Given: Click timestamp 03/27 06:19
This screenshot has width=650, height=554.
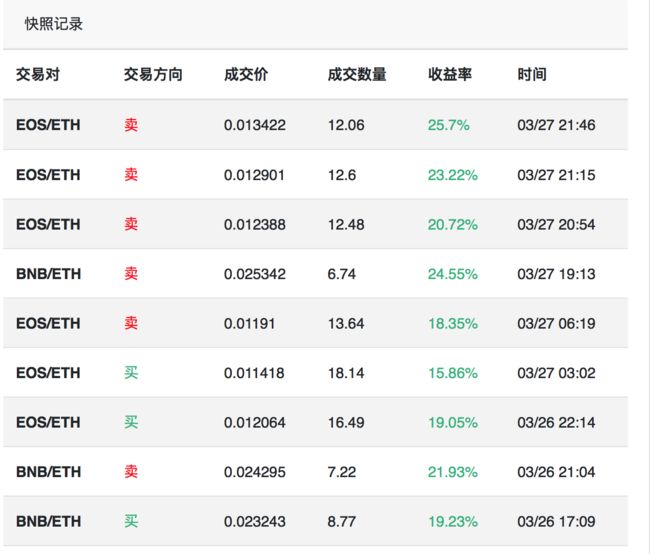Looking at the screenshot, I should click(x=556, y=323).
